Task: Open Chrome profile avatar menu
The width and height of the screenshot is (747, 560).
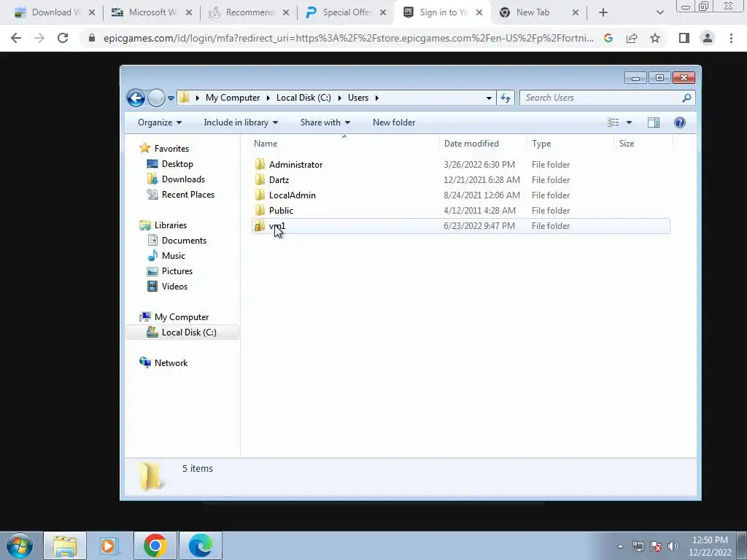Action: tap(708, 38)
